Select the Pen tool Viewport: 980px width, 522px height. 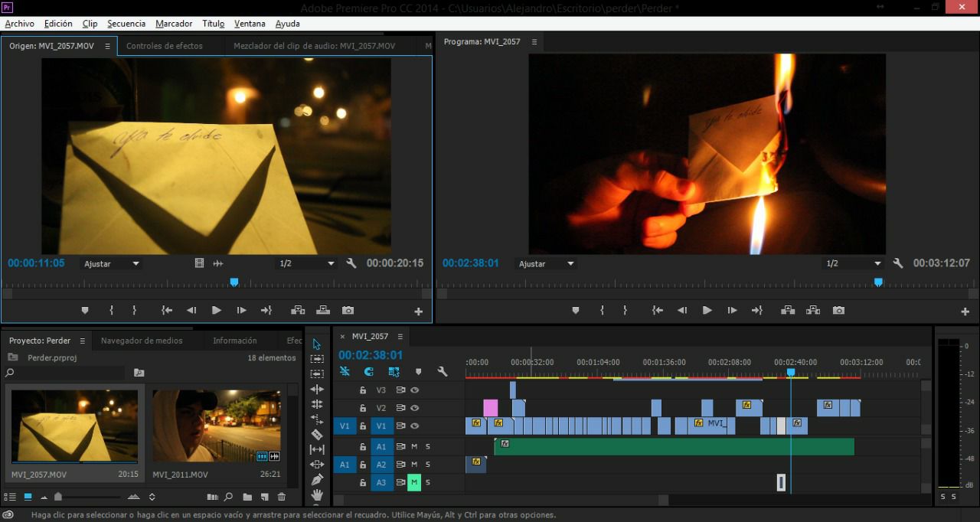[317, 480]
